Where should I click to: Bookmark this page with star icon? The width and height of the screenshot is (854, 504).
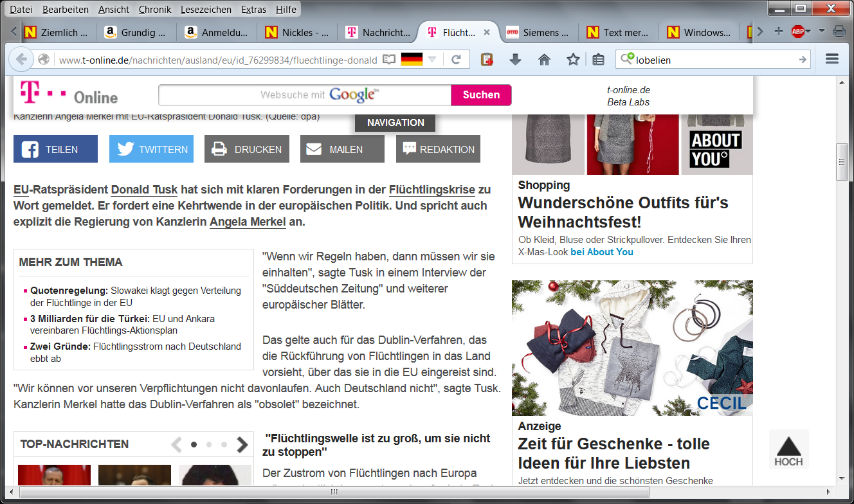coord(573,60)
